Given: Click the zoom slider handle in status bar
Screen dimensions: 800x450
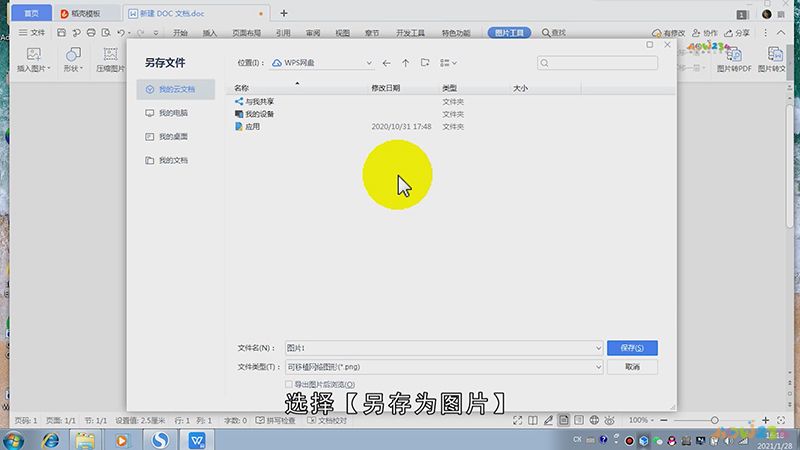Looking at the screenshot, I should point(714,420).
